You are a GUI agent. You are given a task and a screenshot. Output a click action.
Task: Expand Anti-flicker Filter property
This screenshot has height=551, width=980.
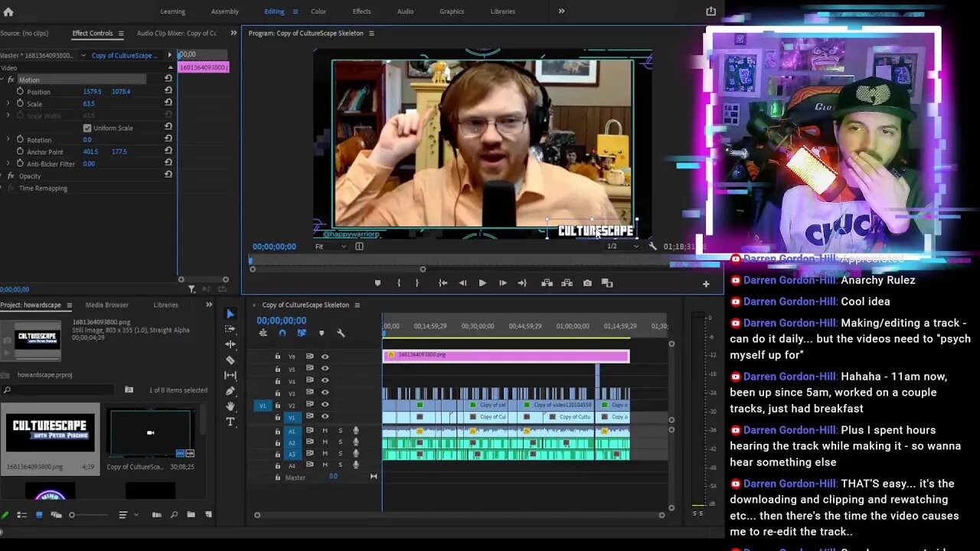[x=8, y=164]
